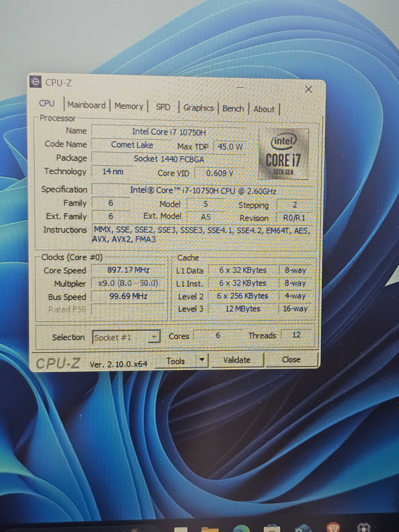Image resolution: width=399 pixels, height=532 pixels.
Task: Click the Core Speed 897.17 MHz value
Action: point(128,270)
